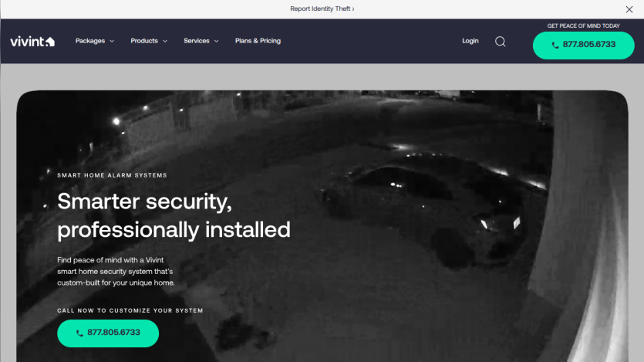The width and height of the screenshot is (644, 362).
Task: Open the Products menu label
Action: tap(144, 41)
